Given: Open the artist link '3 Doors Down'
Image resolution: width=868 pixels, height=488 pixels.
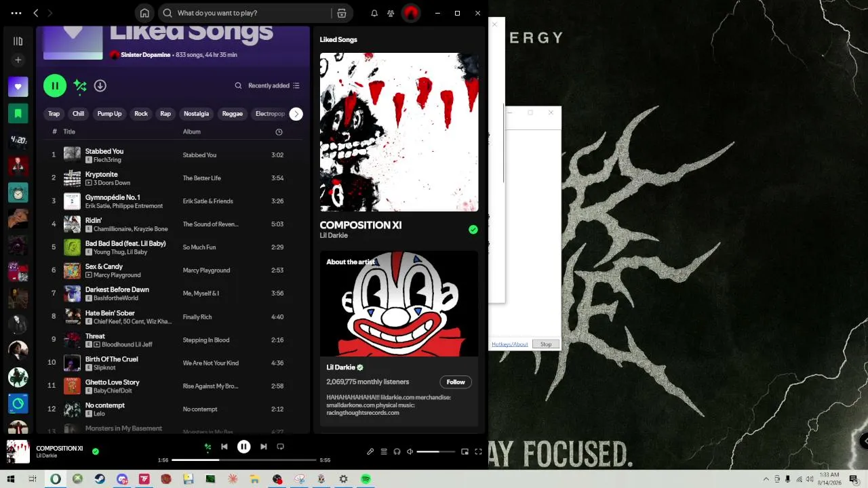Looking at the screenshot, I should pos(112,183).
